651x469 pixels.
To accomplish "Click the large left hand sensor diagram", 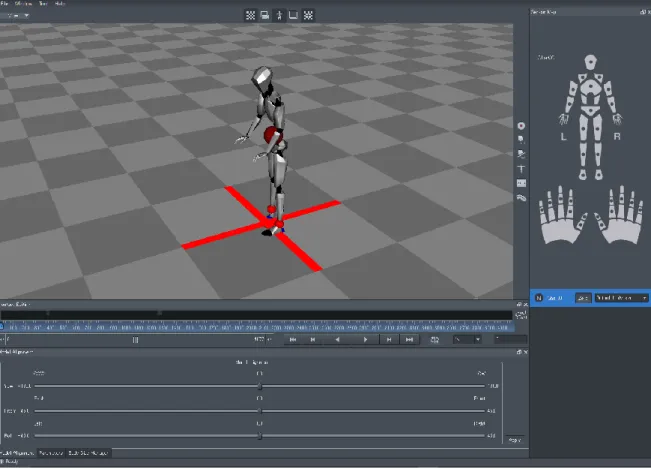I will point(562,216).
